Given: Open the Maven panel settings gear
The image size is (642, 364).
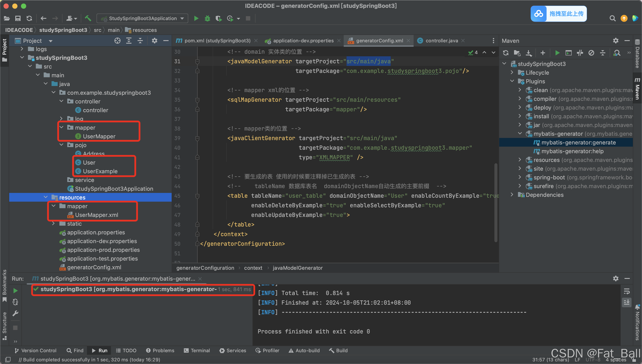Looking at the screenshot, I should point(616,41).
